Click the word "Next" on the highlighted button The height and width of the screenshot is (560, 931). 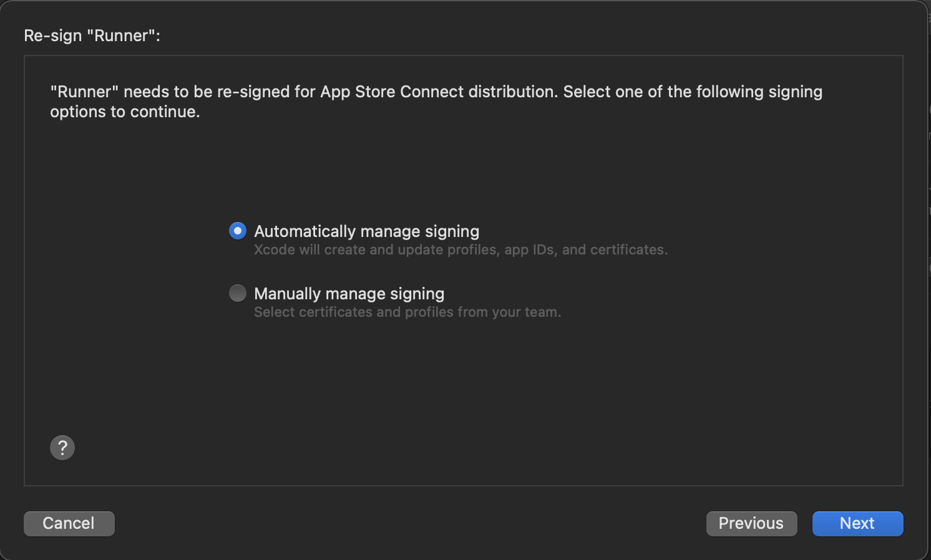857,523
